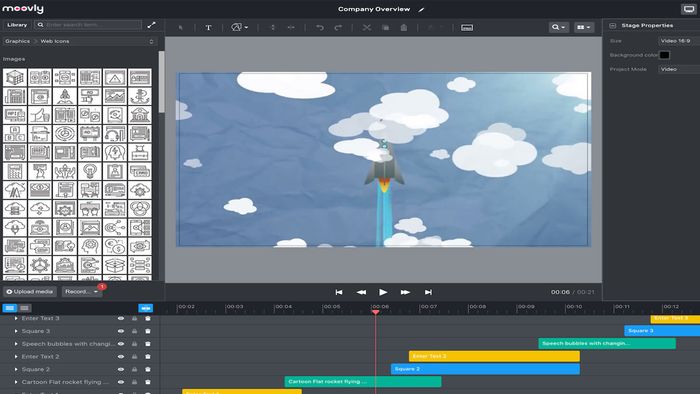Screen dimensions: 700x394
Task: Click the library panel vertical scrollbar
Action: click(x=161, y=82)
